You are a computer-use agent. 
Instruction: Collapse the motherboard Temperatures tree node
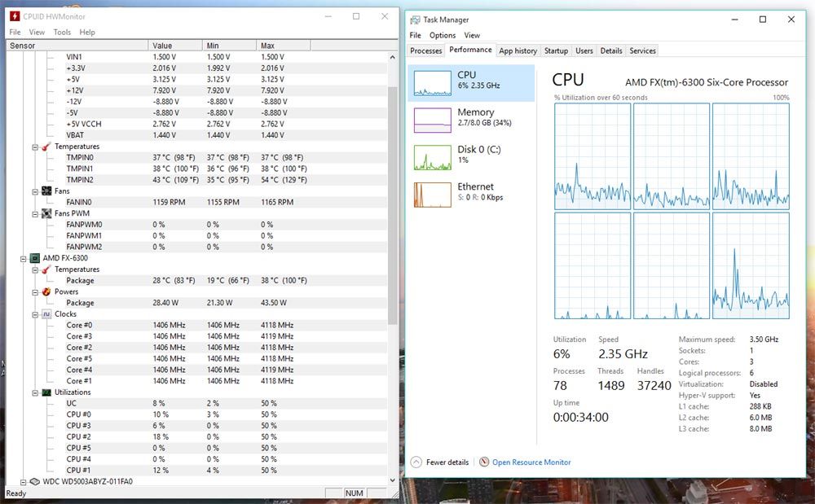(35, 147)
